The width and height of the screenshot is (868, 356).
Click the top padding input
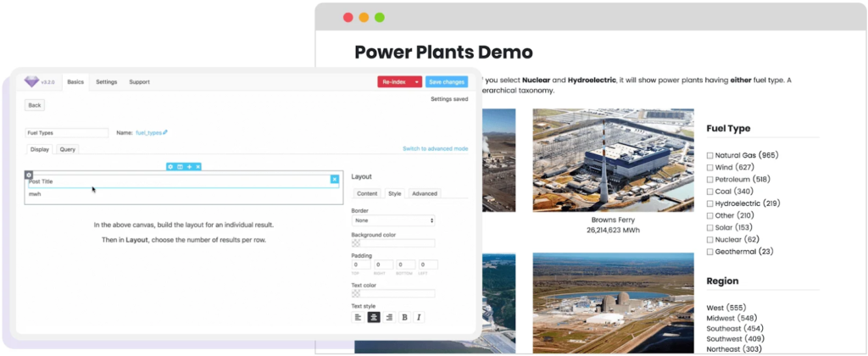(x=361, y=264)
